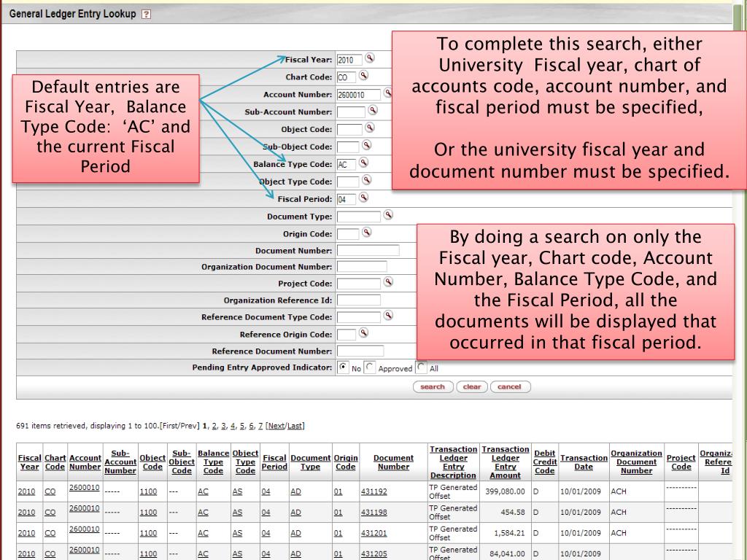Open the Fiscal Period lookup icon
Viewport: 747px width, 560px height.
[x=363, y=198]
